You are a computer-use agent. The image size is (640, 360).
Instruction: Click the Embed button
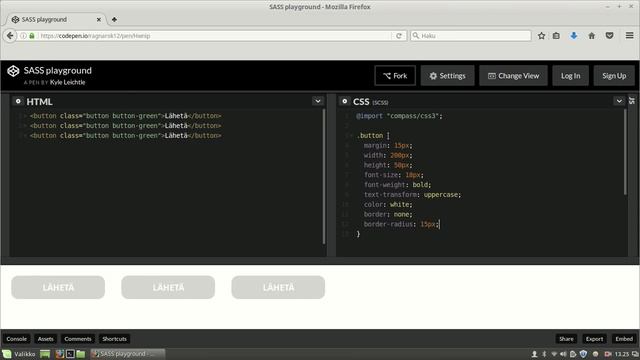(x=624, y=339)
